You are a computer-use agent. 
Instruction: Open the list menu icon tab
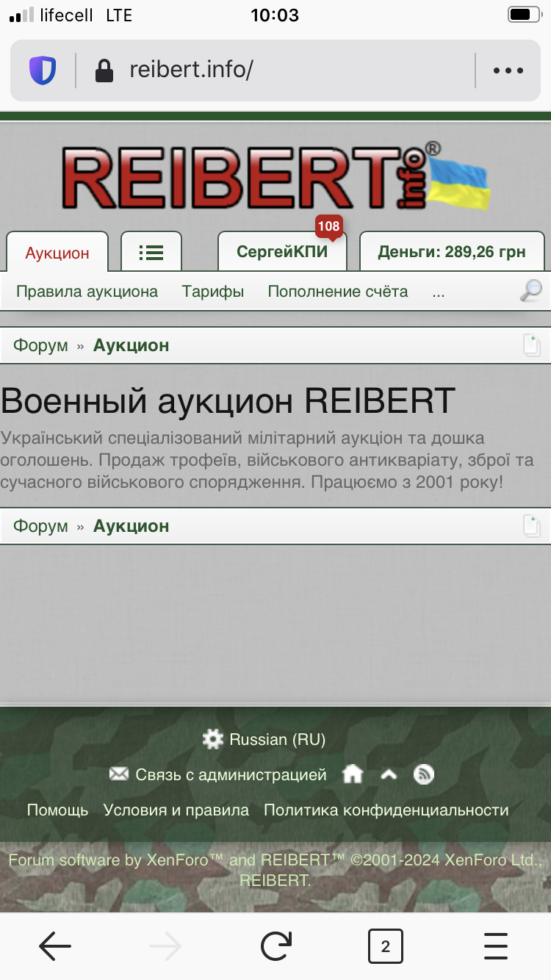(151, 252)
